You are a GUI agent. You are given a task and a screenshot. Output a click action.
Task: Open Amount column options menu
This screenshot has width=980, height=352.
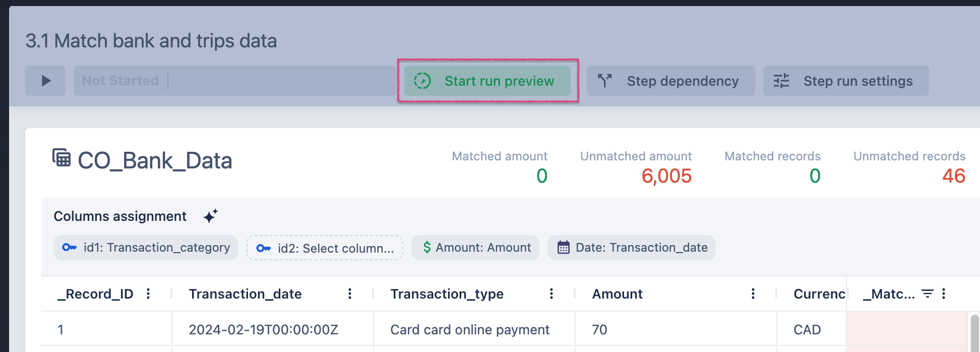(x=753, y=294)
